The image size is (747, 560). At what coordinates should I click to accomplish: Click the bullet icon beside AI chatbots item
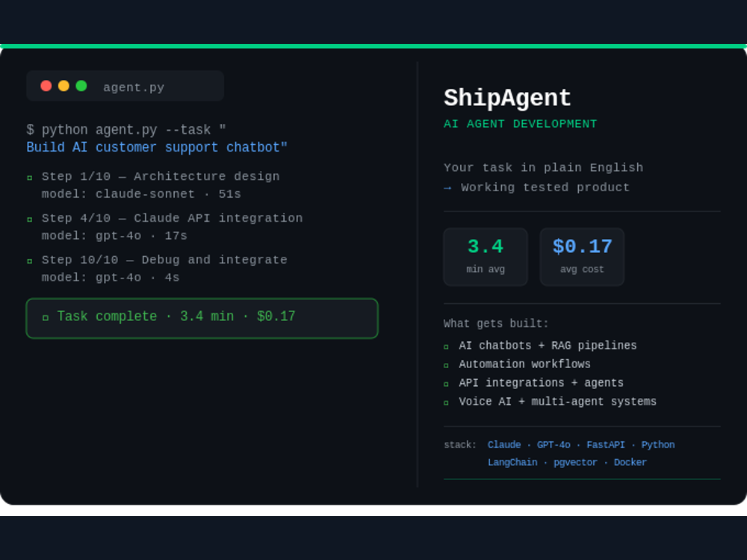[x=447, y=346]
